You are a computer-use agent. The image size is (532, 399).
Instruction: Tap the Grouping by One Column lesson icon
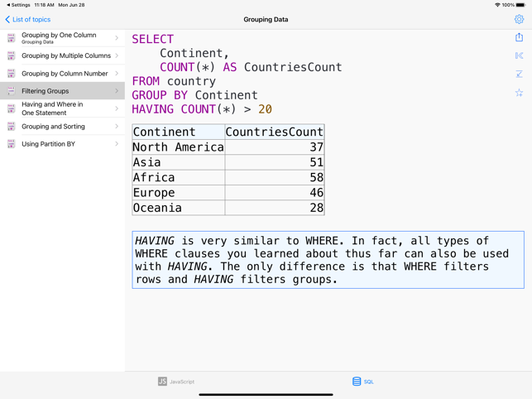[11, 38]
